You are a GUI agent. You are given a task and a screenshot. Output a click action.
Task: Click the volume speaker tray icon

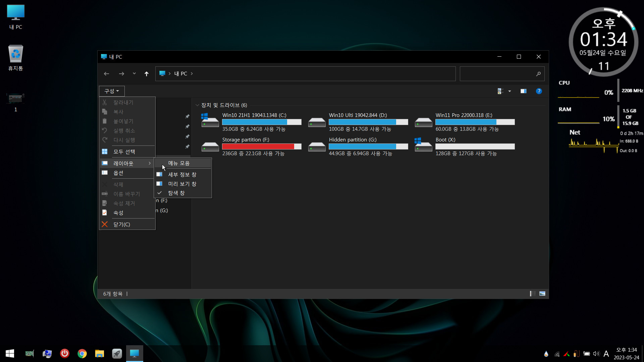coord(596,354)
